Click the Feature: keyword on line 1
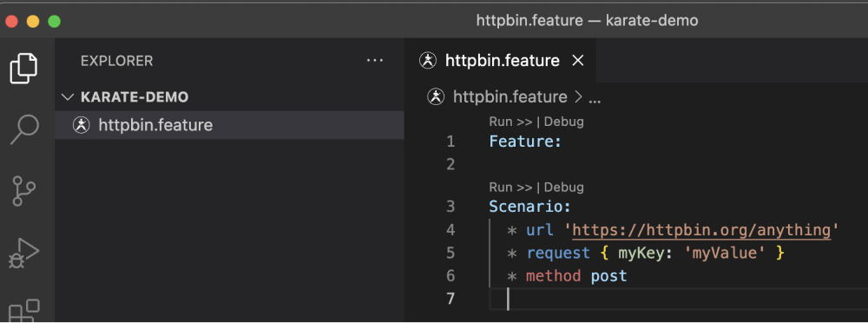The image size is (868, 323). pyautogui.click(x=525, y=142)
